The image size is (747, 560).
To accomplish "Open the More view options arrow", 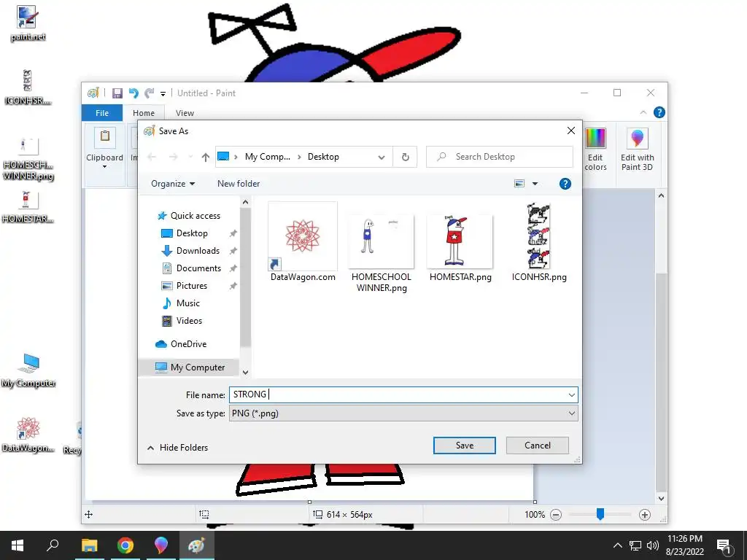I will (x=535, y=184).
